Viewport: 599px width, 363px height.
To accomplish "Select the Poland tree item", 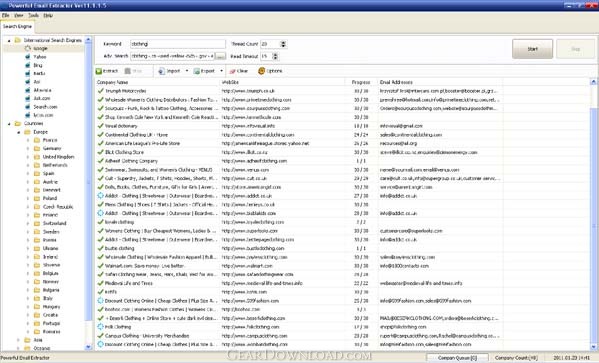I will 50,198.
